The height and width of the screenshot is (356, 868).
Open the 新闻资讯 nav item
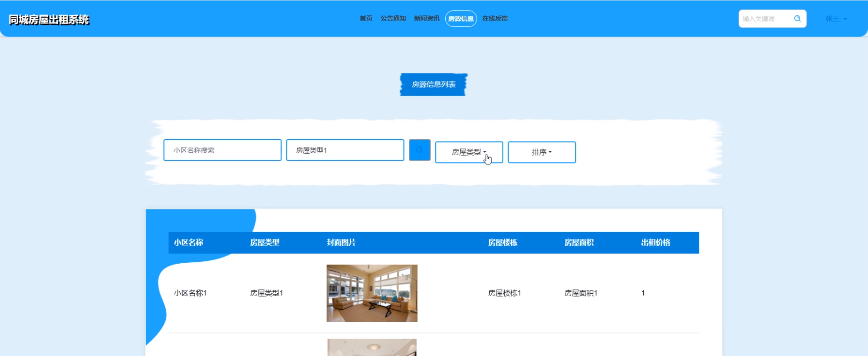tap(427, 18)
